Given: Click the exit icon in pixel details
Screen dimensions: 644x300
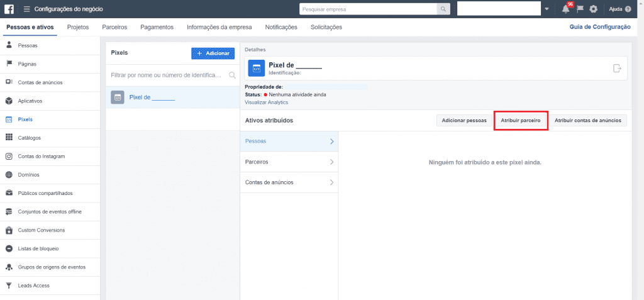Looking at the screenshot, I should tap(617, 69).
